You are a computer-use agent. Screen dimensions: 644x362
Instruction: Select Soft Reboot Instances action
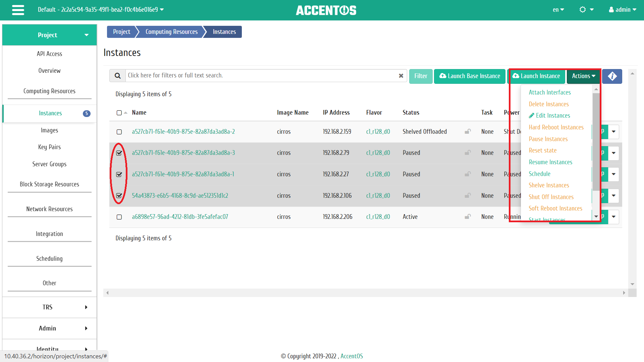[x=555, y=208]
